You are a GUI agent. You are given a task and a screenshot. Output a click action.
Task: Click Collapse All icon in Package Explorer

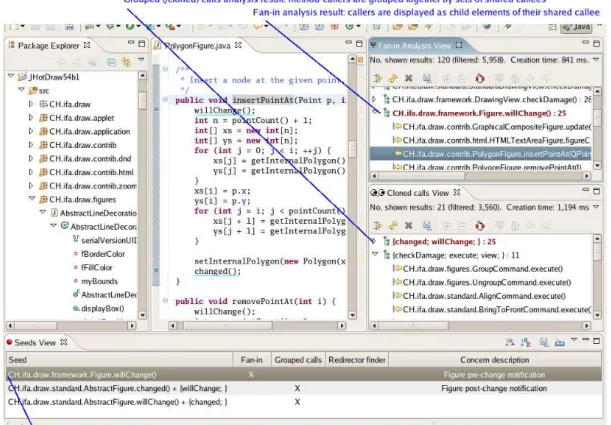tap(111, 62)
